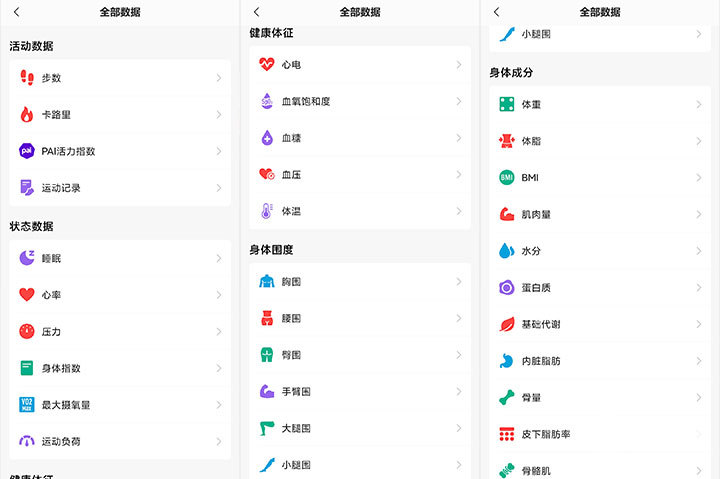Open the 睡眠 row arrow
Image resolution: width=720 pixels, height=479 pixels.
[219, 258]
